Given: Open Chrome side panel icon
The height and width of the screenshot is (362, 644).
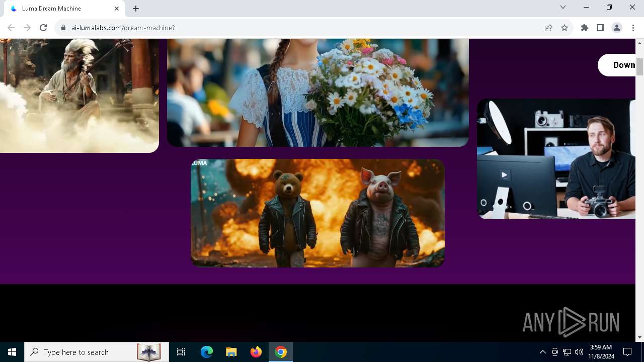Looking at the screenshot, I should coord(601,28).
